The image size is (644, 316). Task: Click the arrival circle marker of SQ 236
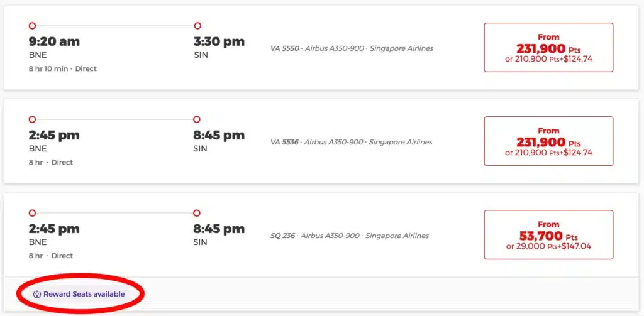tap(197, 213)
